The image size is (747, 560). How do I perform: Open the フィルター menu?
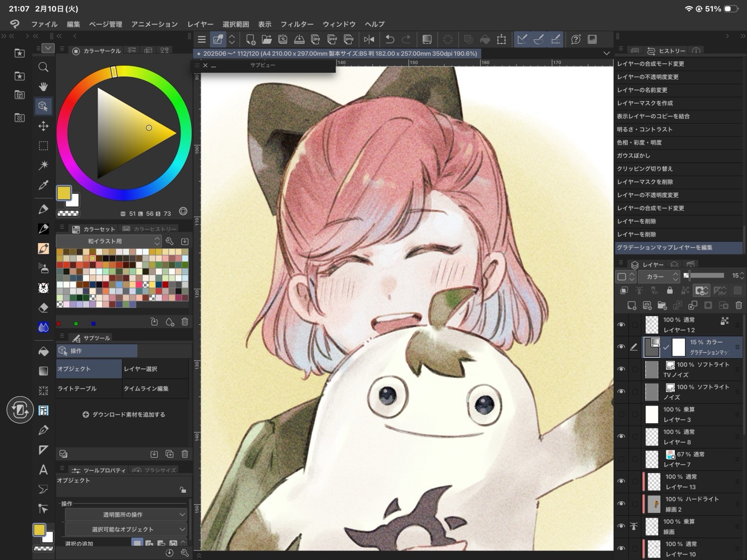tap(297, 24)
